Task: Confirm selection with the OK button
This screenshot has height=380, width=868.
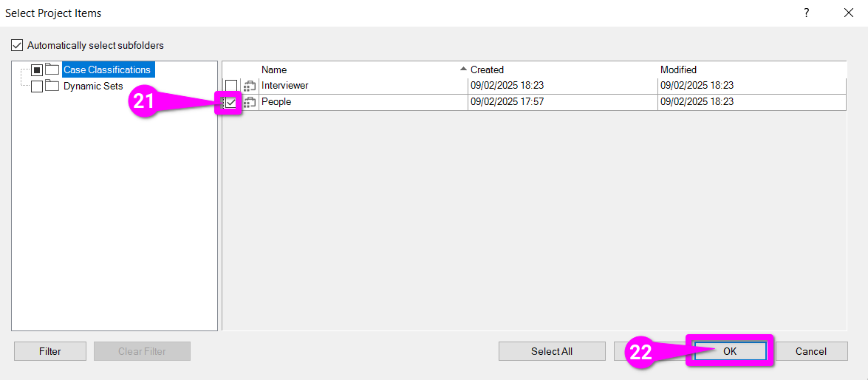Action: click(729, 351)
